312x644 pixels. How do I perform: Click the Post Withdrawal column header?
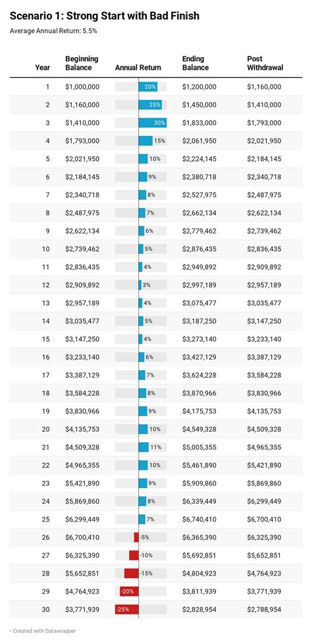265,63
